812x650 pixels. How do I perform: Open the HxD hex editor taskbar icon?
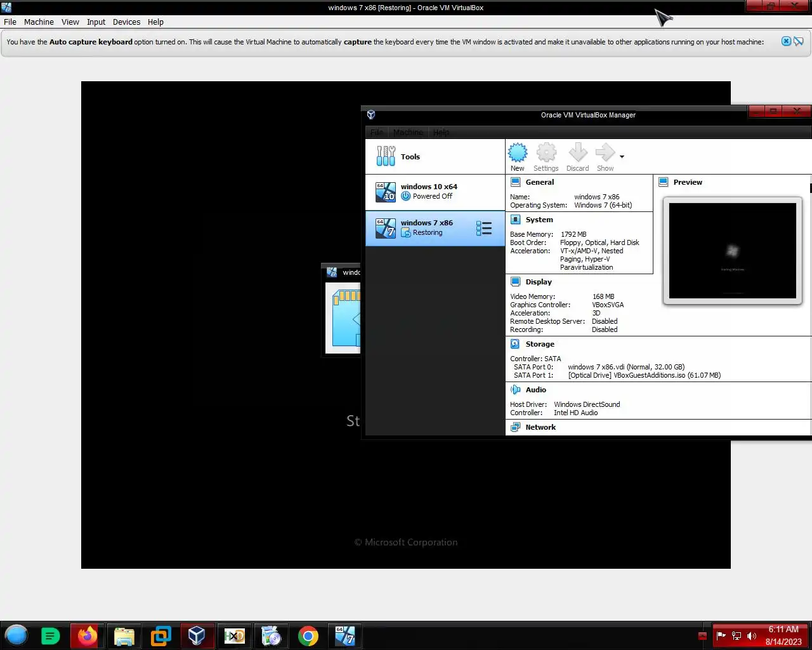(234, 635)
